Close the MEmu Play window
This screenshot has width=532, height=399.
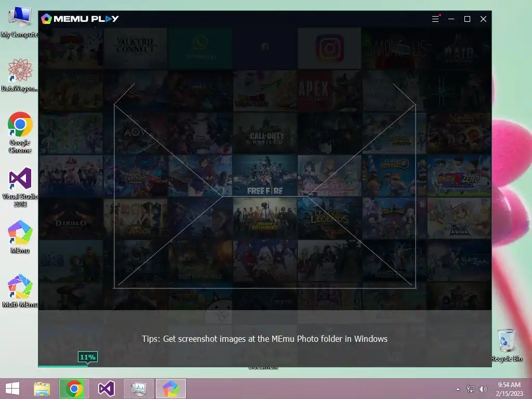coord(484,19)
